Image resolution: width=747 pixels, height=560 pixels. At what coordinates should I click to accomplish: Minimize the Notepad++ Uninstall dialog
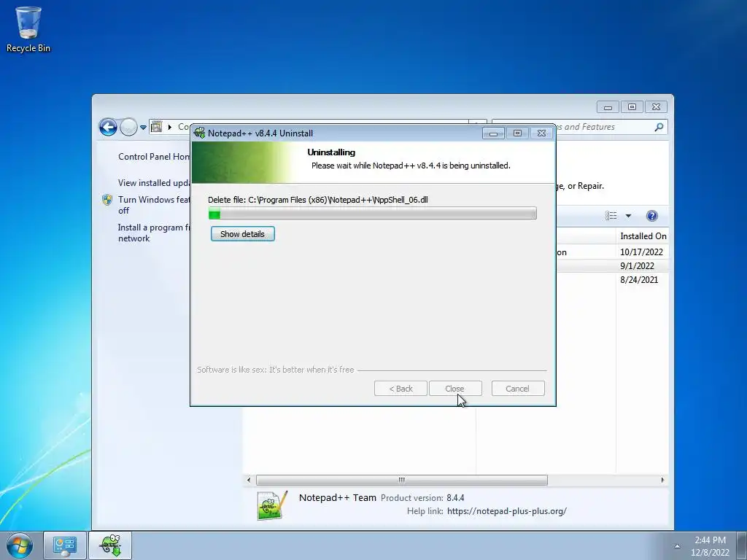pos(493,133)
